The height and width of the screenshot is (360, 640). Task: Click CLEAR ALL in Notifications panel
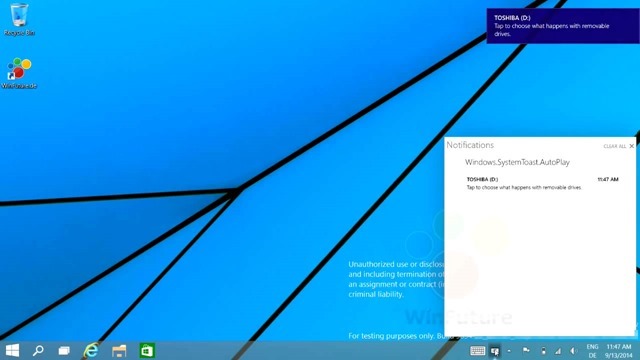(x=614, y=146)
